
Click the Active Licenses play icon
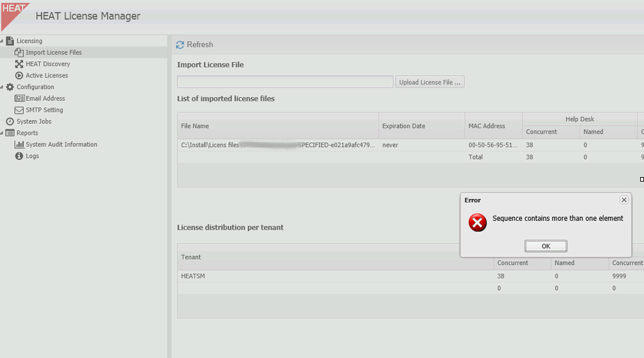19,76
